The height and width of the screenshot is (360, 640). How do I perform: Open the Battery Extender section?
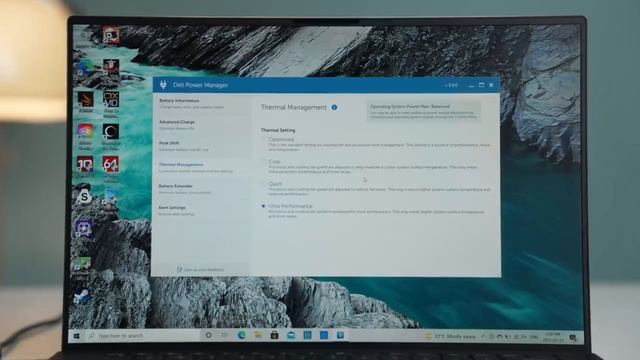pos(202,189)
